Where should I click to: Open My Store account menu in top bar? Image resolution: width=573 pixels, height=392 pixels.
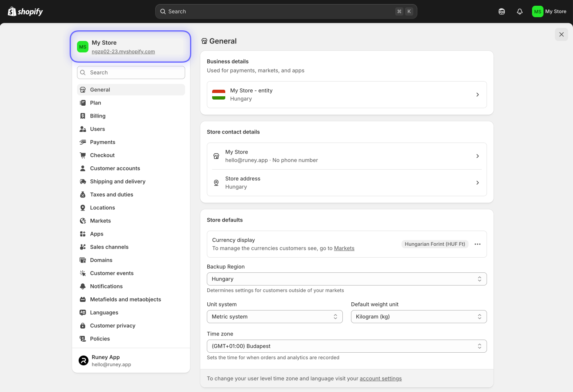549,11
